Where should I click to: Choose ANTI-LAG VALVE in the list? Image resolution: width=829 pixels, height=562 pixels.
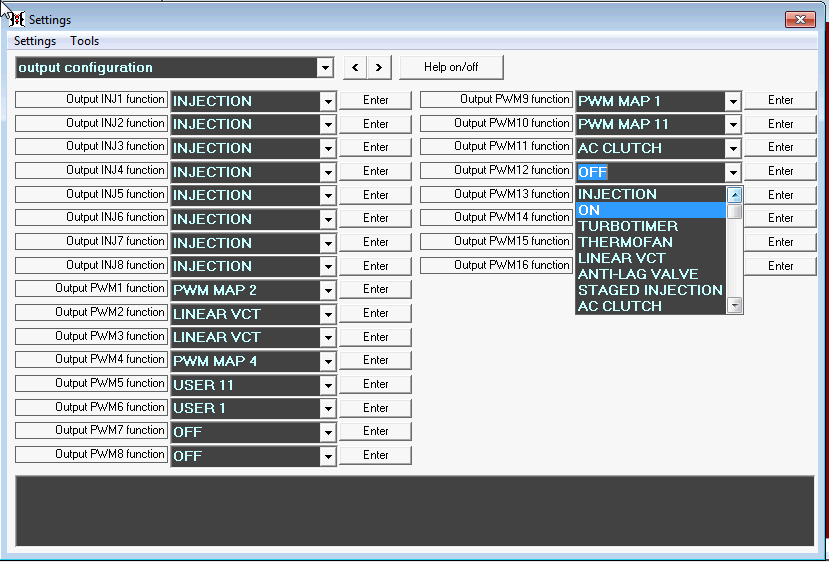click(638, 274)
